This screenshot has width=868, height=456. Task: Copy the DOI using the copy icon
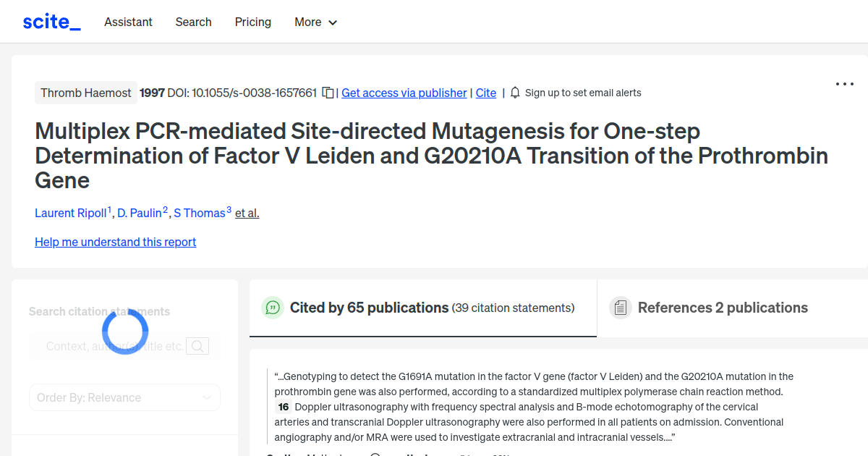(x=327, y=93)
